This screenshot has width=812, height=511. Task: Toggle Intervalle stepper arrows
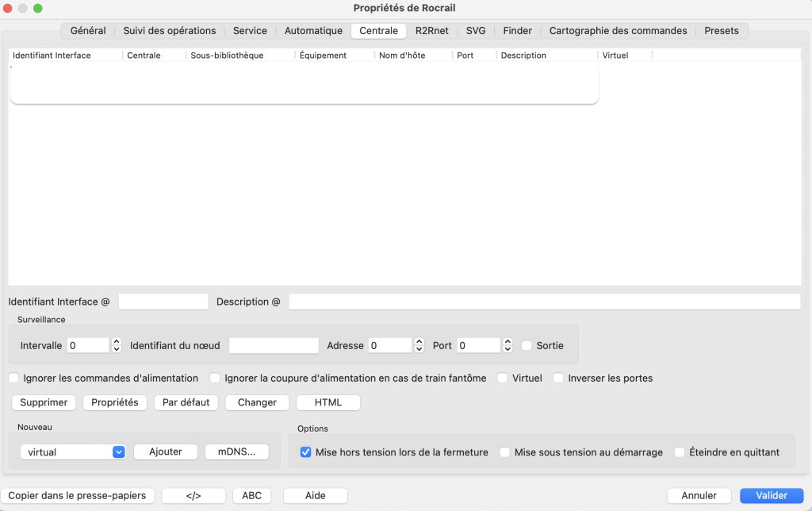pyautogui.click(x=117, y=345)
